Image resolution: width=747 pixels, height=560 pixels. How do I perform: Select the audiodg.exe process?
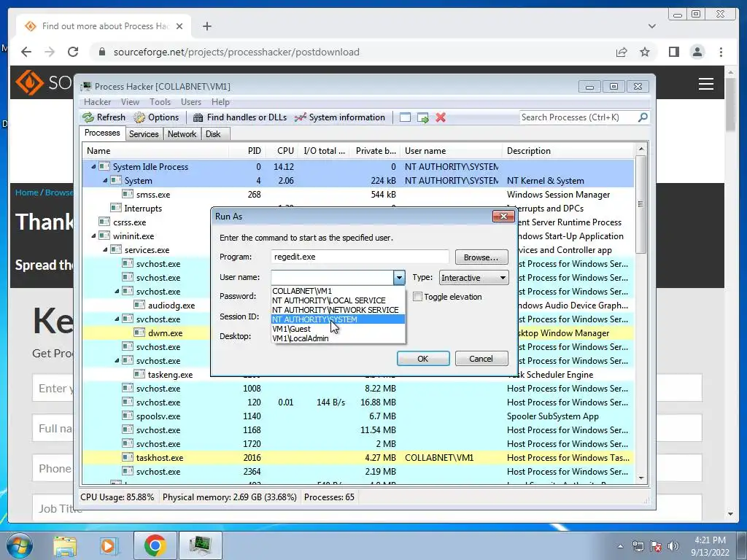(x=146, y=306)
